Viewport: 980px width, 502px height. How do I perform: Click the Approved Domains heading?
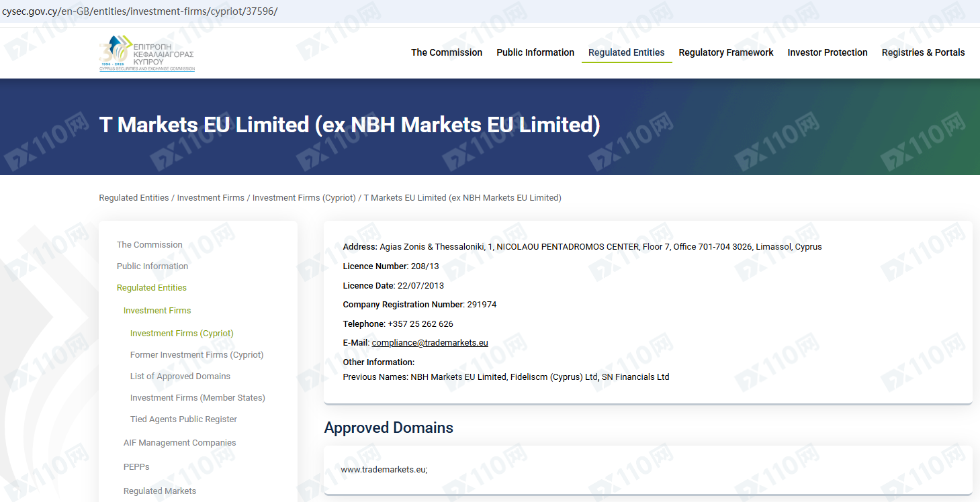[389, 428]
